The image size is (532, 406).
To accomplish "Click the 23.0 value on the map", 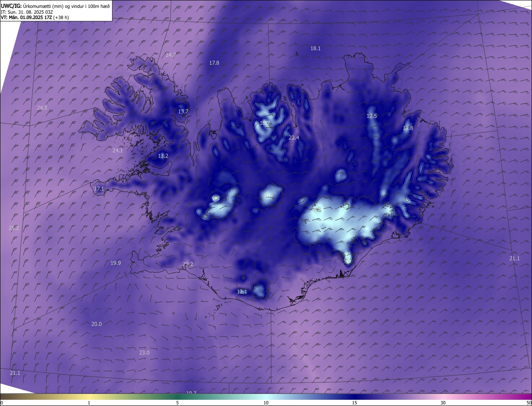I will (x=144, y=352).
